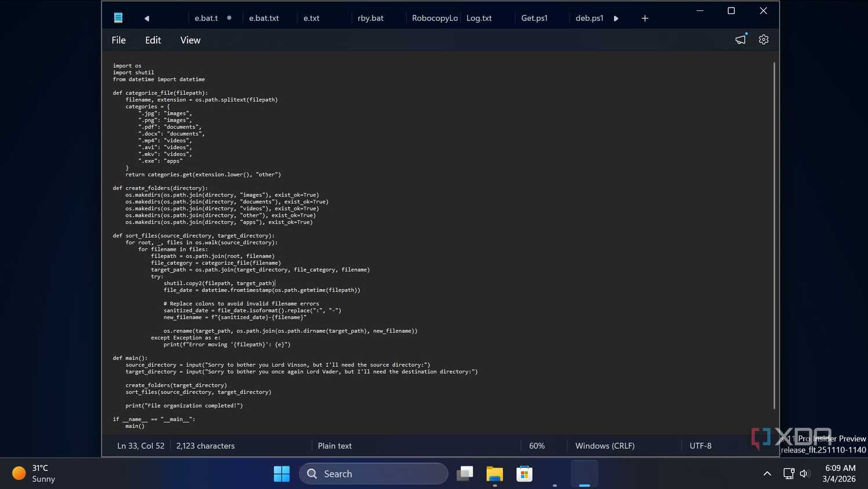Show hidden system tray icons
This screenshot has width=868, height=489.
[767, 473]
